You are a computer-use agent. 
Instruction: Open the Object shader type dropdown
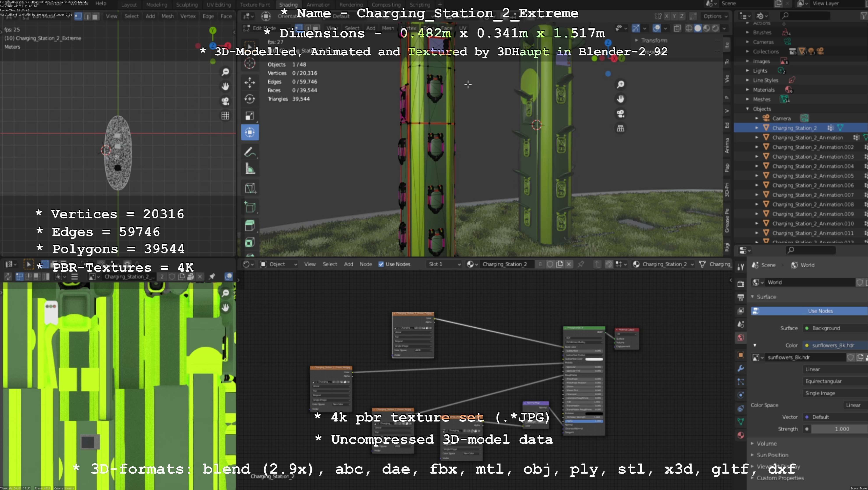point(278,264)
